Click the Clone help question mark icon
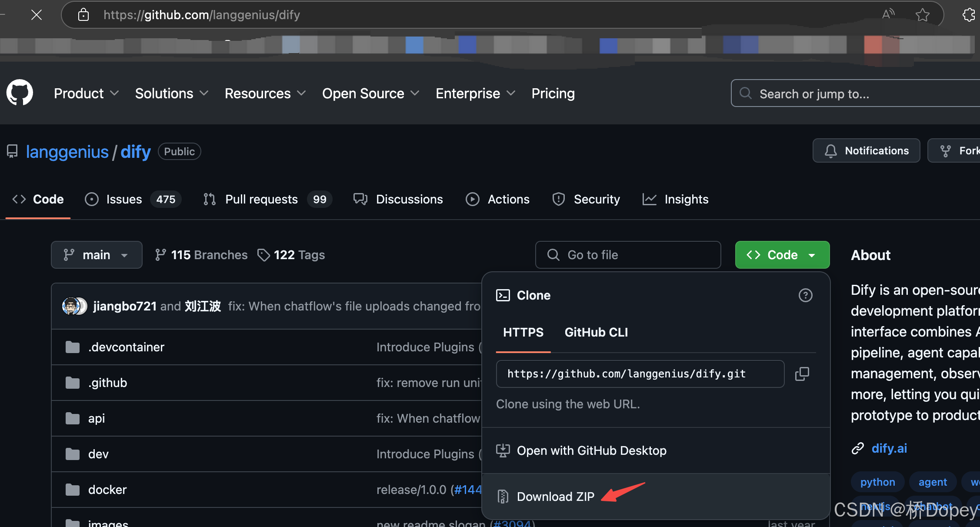Viewport: 980px width, 527px height. coord(805,295)
